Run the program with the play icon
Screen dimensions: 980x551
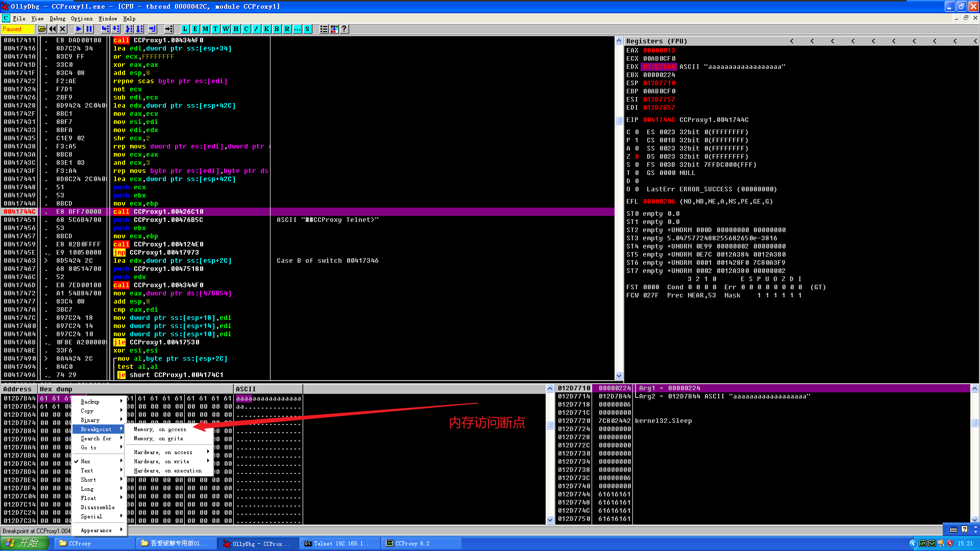coord(79,29)
